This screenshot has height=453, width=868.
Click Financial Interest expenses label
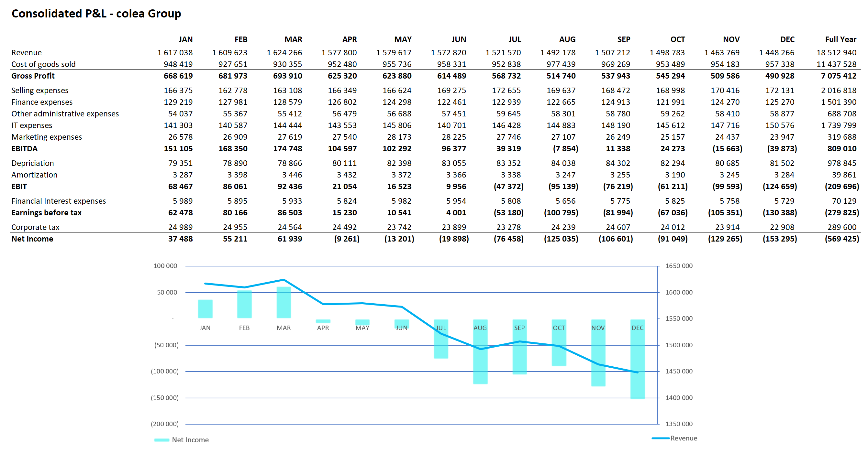coord(58,200)
